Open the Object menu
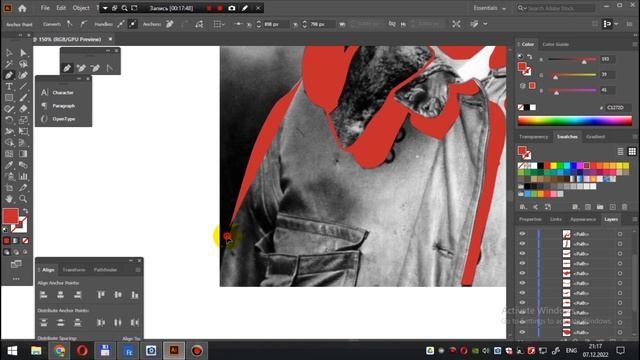The height and width of the screenshot is (360, 640). pyautogui.click(x=81, y=8)
